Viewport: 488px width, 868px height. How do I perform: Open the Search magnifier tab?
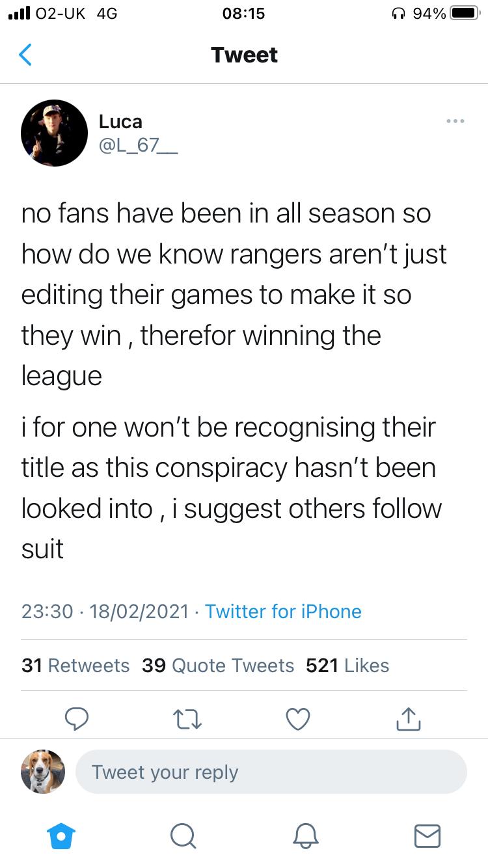coord(183,835)
